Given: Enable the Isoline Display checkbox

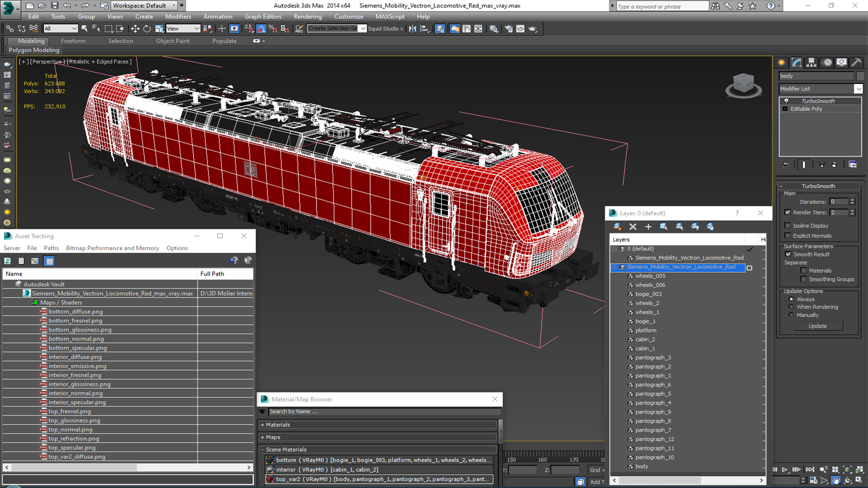Looking at the screenshot, I should 788,225.
